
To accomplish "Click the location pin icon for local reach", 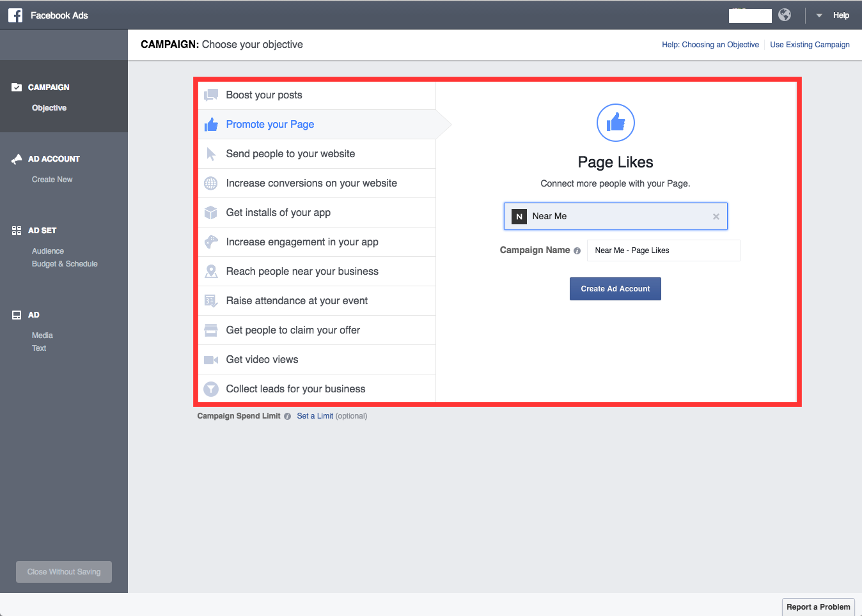I will (211, 272).
